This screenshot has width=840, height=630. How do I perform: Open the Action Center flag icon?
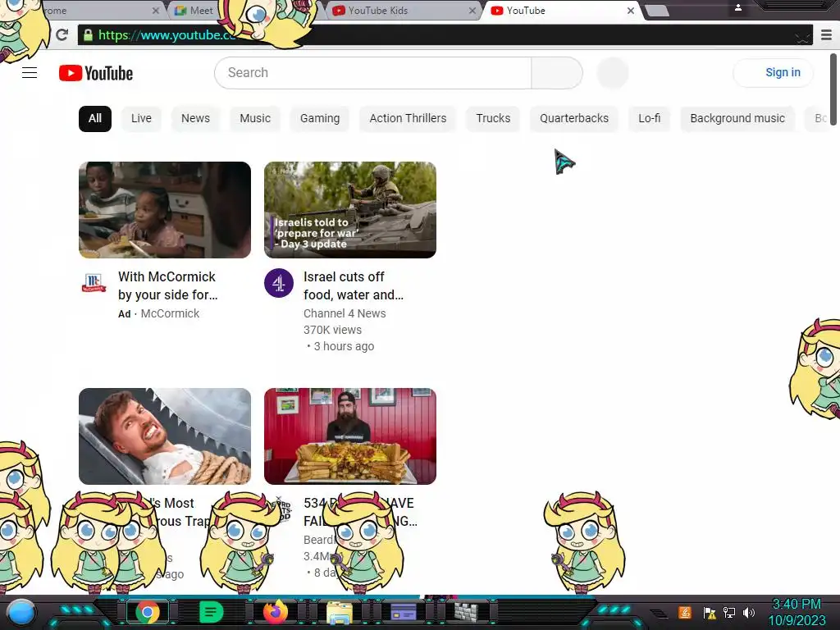(710, 613)
